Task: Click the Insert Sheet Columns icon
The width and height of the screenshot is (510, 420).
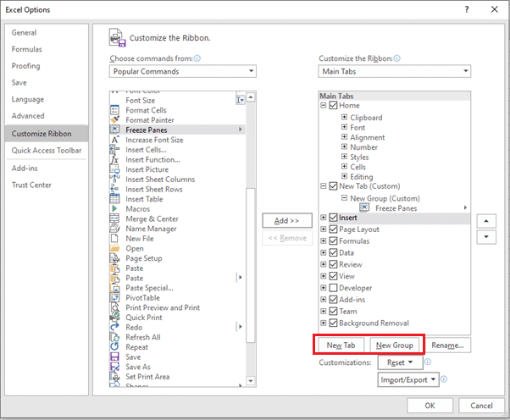Action: click(x=114, y=180)
